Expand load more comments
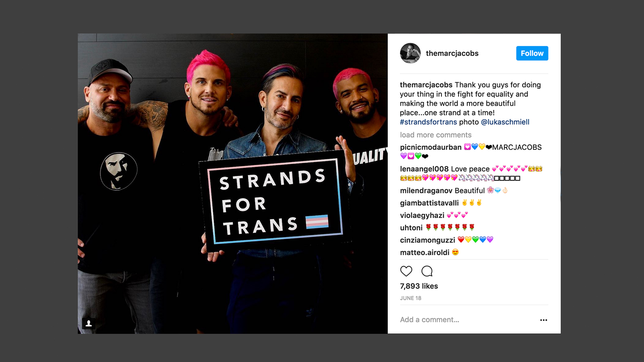 coord(436,135)
